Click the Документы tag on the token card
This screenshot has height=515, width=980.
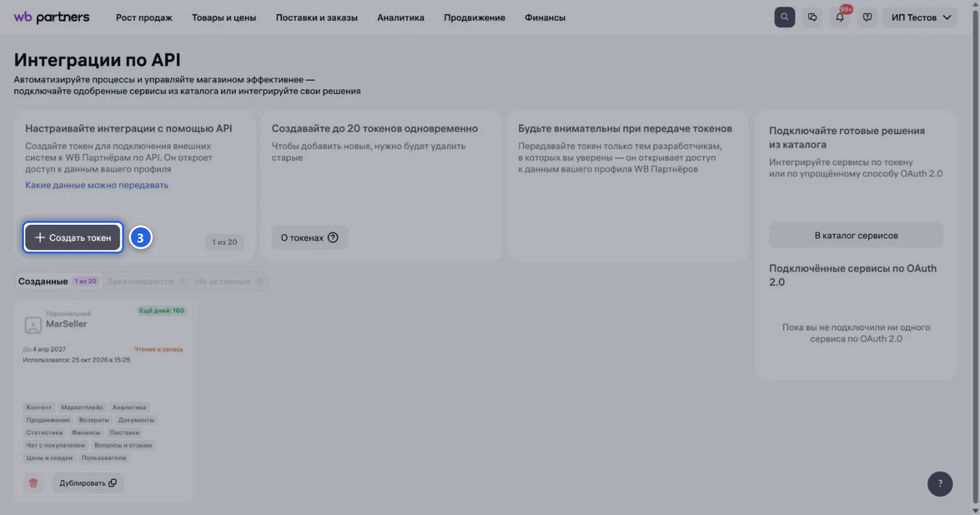tap(136, 420)
